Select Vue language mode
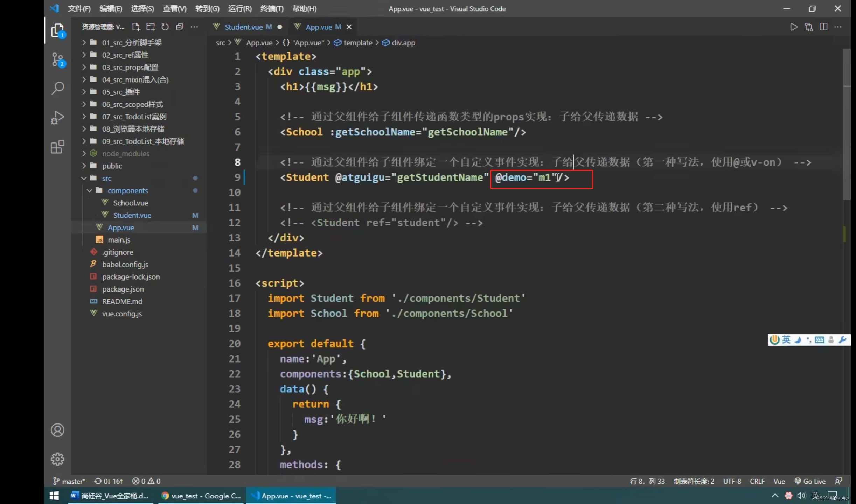The height and width of the screenshot is (504, 856). tap(779, 481)
